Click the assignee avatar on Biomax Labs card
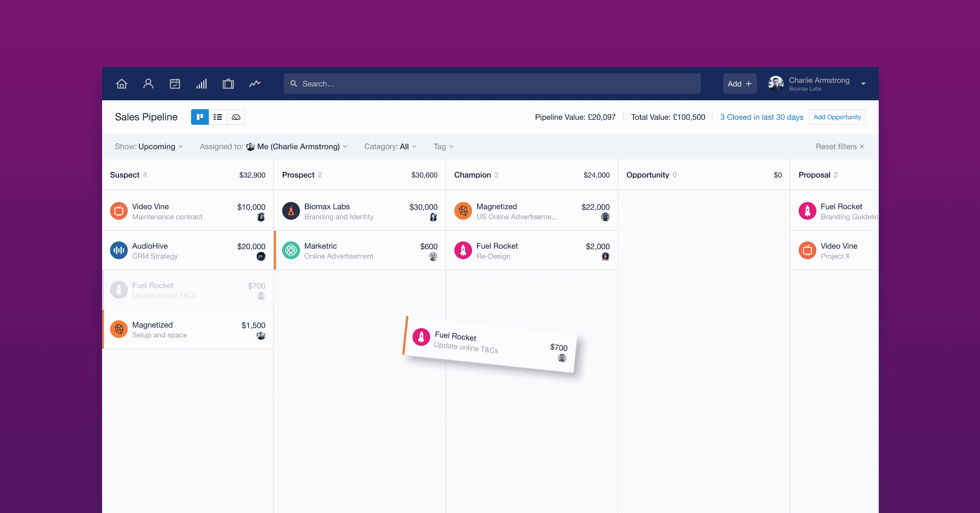 (x=433, y=217)
